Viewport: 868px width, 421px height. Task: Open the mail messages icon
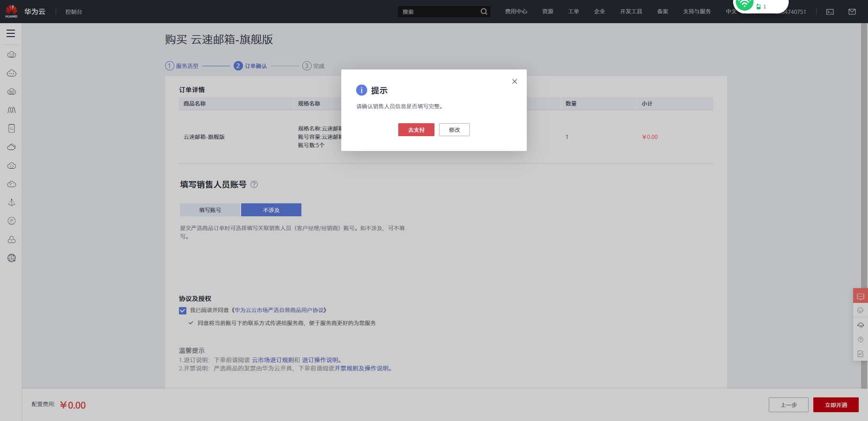point(852,12)
